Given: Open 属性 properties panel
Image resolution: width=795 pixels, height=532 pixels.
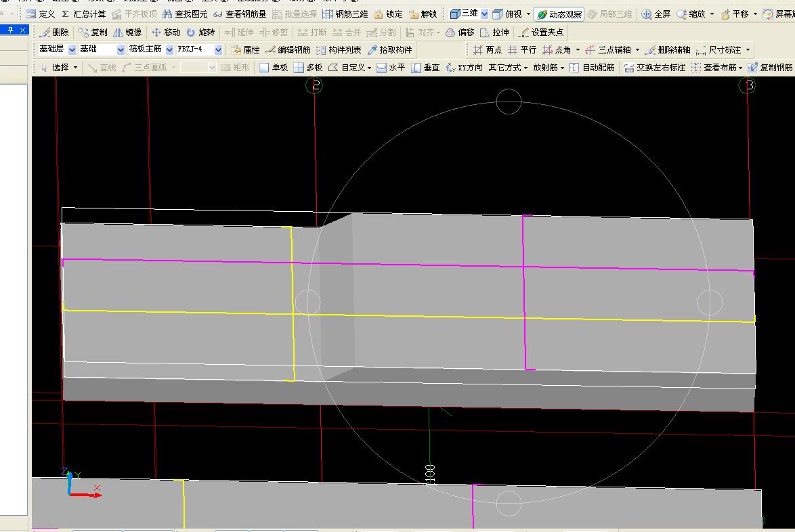Looking at the screenshot, I should coord(245,49).
